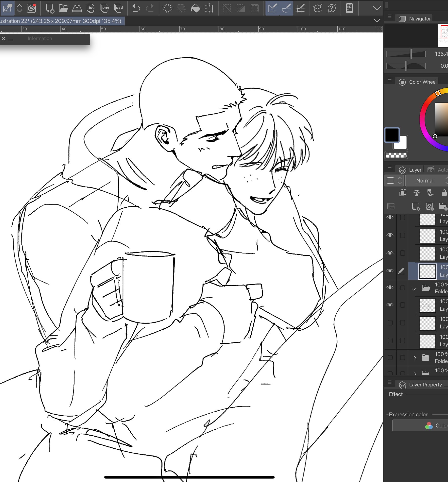
Task: Set layer as reference with lighthouse icon
Action: tap(417, 193)
